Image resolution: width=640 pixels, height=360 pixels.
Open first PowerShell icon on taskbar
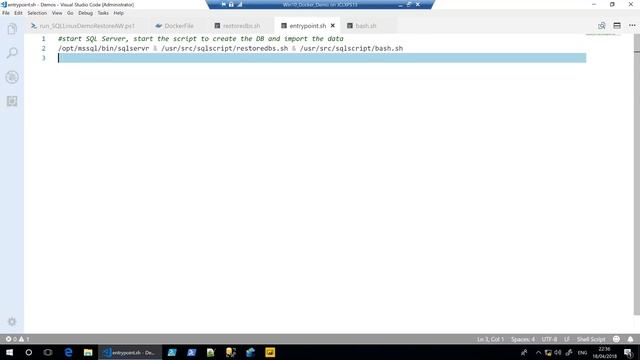click(172, 352)
